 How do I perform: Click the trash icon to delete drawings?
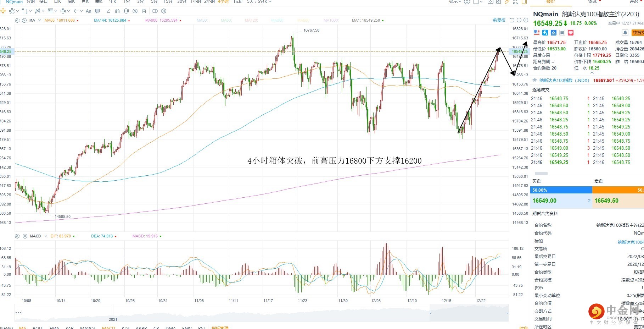(144, 11)
